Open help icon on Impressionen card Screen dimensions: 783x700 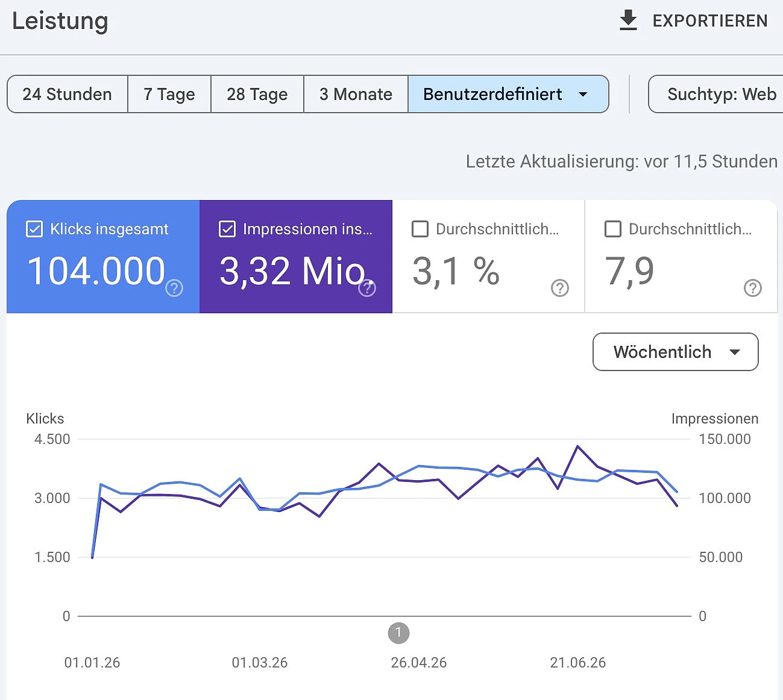pos(367,288)
